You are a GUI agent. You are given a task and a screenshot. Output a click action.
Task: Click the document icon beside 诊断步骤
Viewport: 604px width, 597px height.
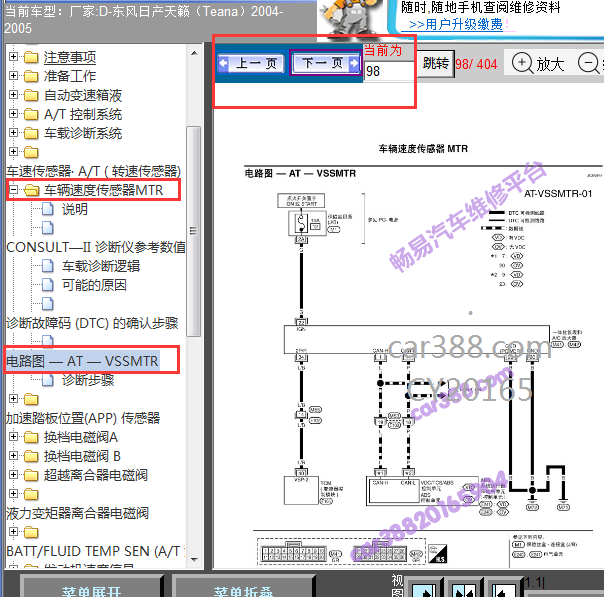tap(47, 380)
